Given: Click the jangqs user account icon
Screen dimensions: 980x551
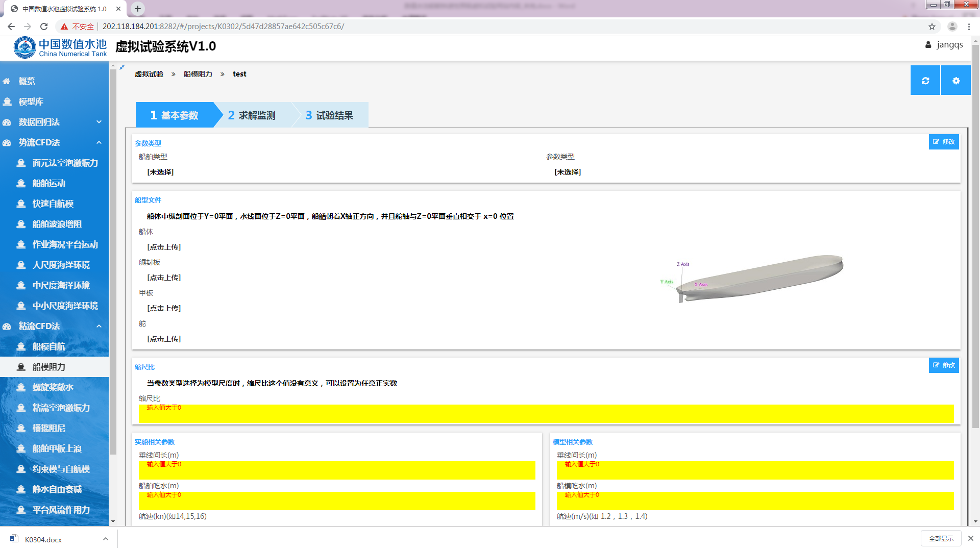Looking at the screenshot, I should coord(928,45).
